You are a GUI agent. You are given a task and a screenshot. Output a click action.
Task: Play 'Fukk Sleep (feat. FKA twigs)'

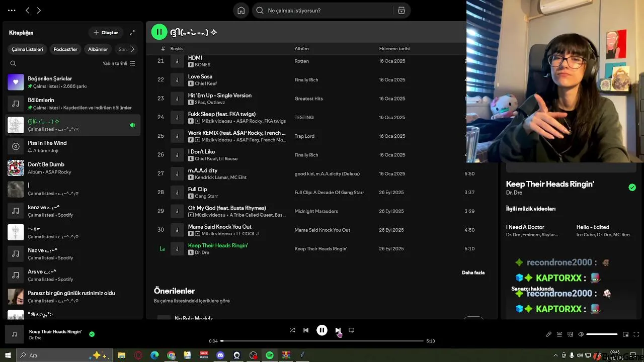click(222, 114)
